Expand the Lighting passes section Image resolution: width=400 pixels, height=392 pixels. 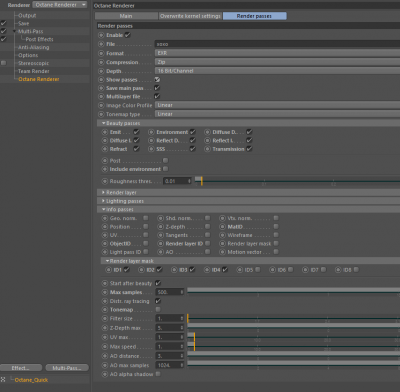103,201
